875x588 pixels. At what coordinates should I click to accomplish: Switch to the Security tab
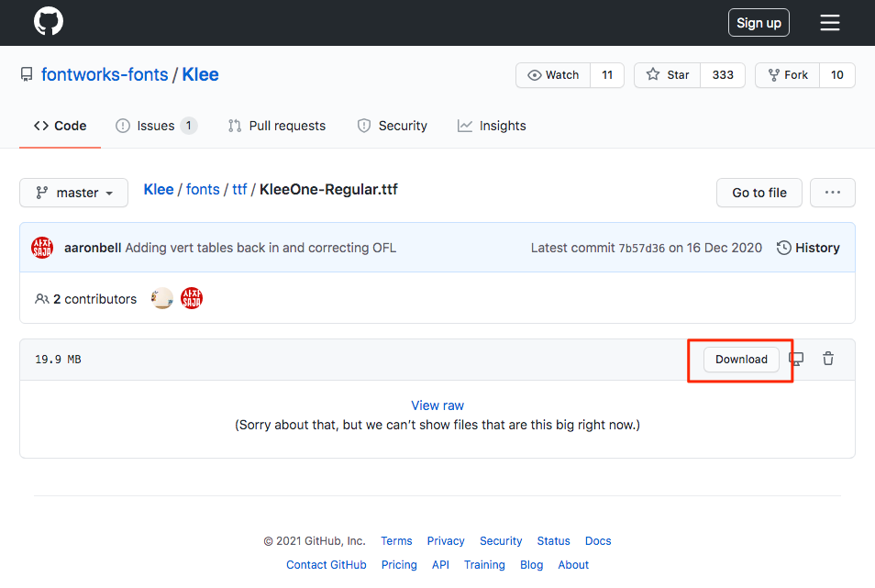(392, 126)
